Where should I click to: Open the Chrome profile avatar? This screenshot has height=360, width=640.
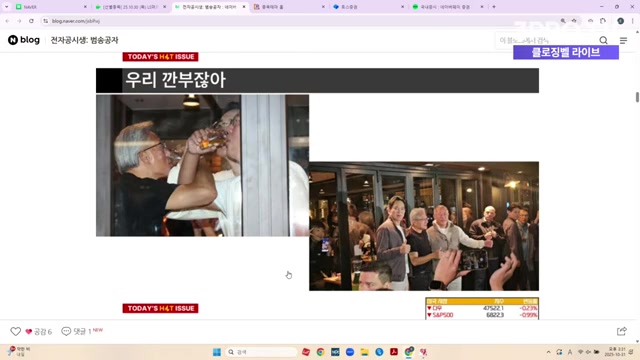620,21
